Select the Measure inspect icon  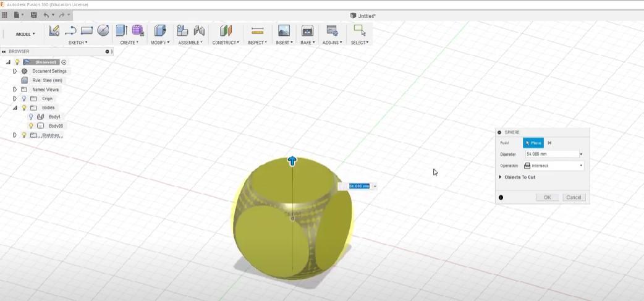(258, 31)
